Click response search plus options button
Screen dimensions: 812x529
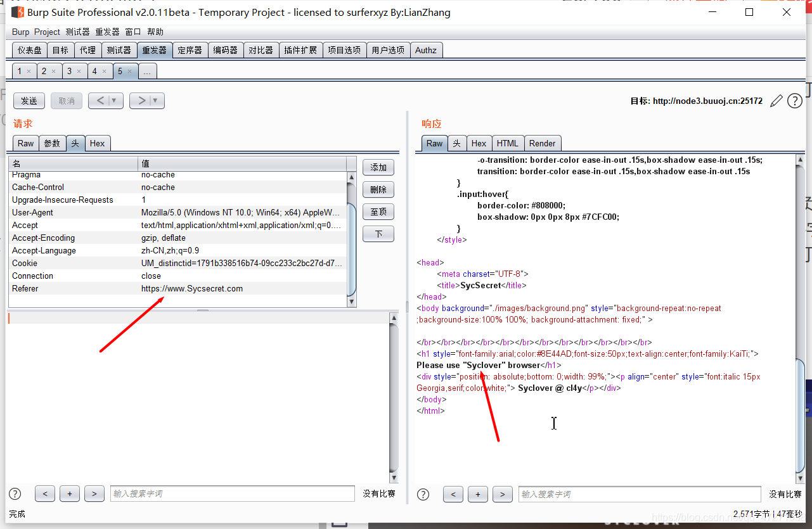(478, 494)
